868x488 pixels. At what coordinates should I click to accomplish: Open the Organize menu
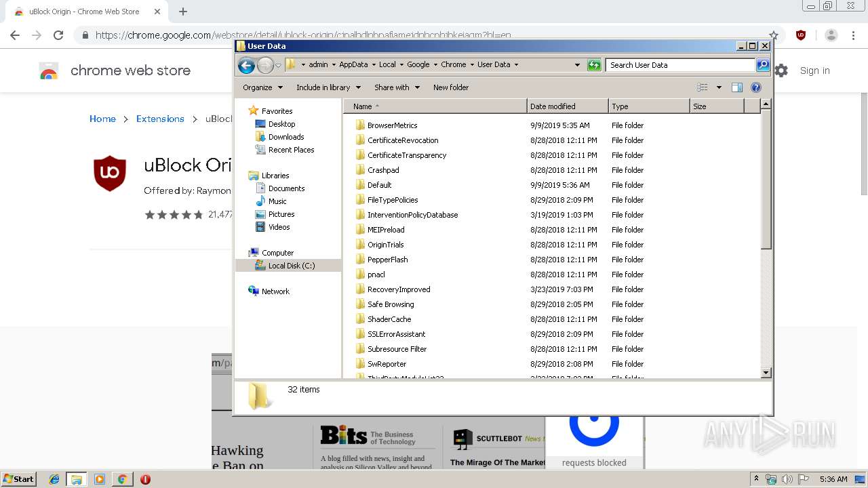tap(262, 87)
